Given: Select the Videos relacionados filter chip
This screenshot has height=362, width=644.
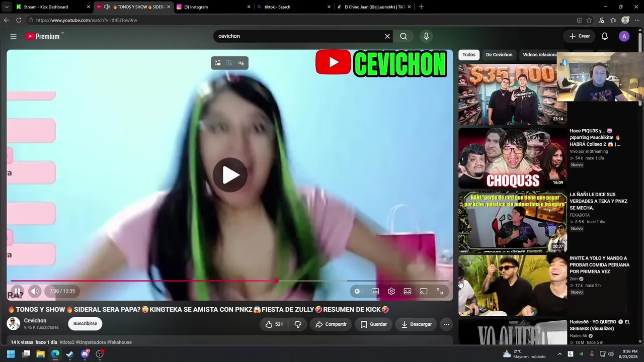Looking at the screenshot, I should tap(538, 55).
